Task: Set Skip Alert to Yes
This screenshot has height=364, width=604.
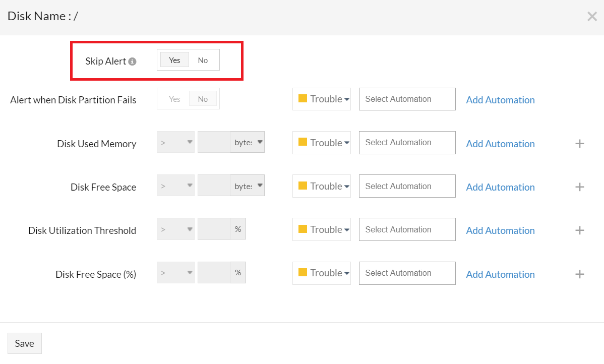Action: click(x=174, y=60)
